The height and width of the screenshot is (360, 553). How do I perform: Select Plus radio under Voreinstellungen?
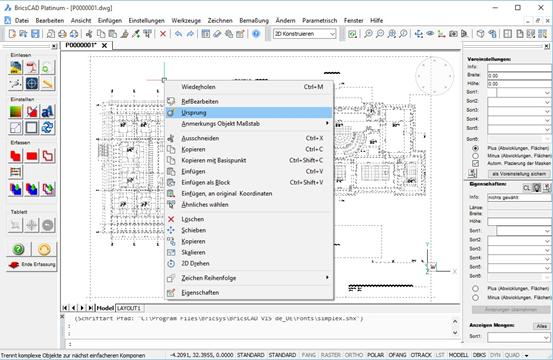tap(475, 148)
